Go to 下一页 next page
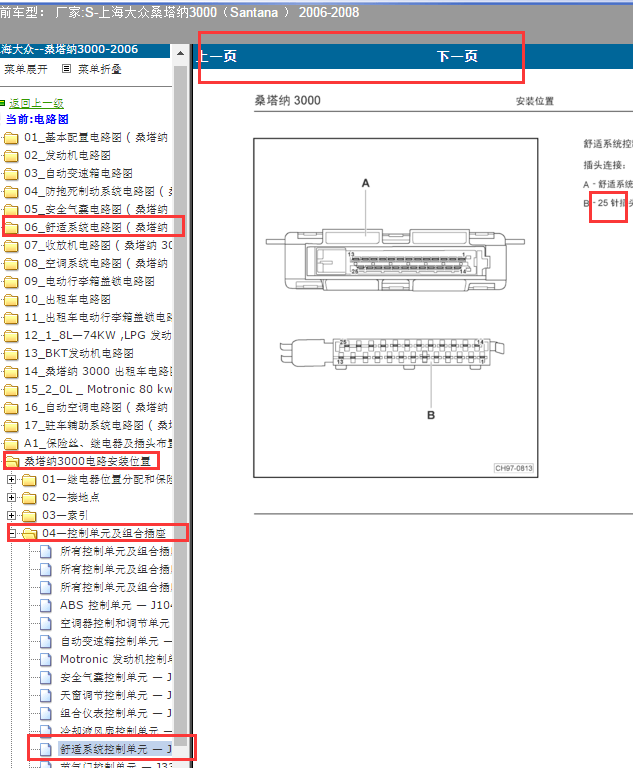This screenshot has width=633, height=768. coord(457,56)
